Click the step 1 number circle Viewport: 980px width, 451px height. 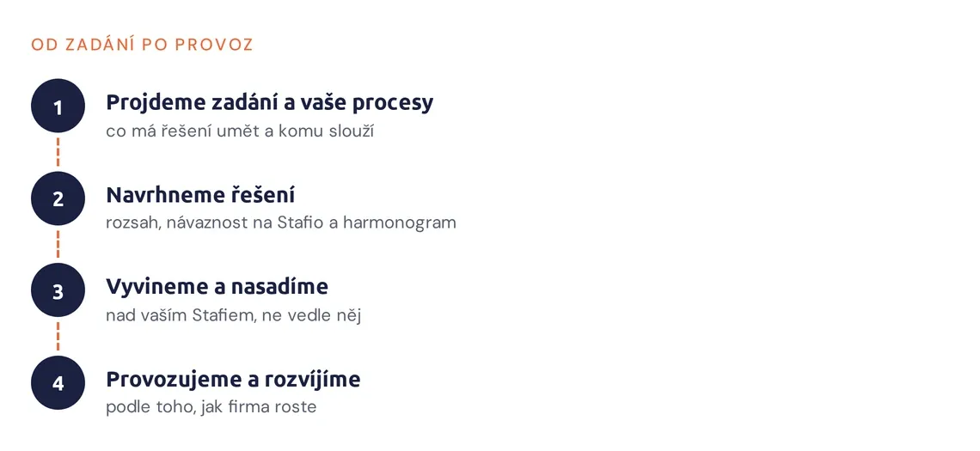tap(58, 107)
